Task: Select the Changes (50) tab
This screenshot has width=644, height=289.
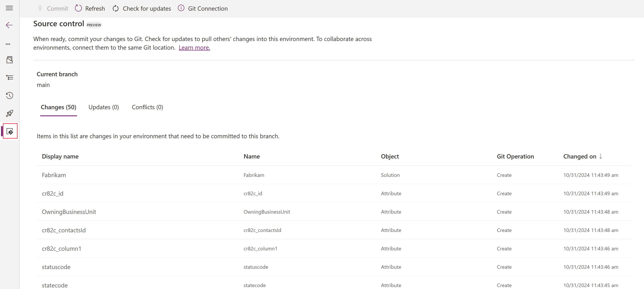Action: coord(59,107)
